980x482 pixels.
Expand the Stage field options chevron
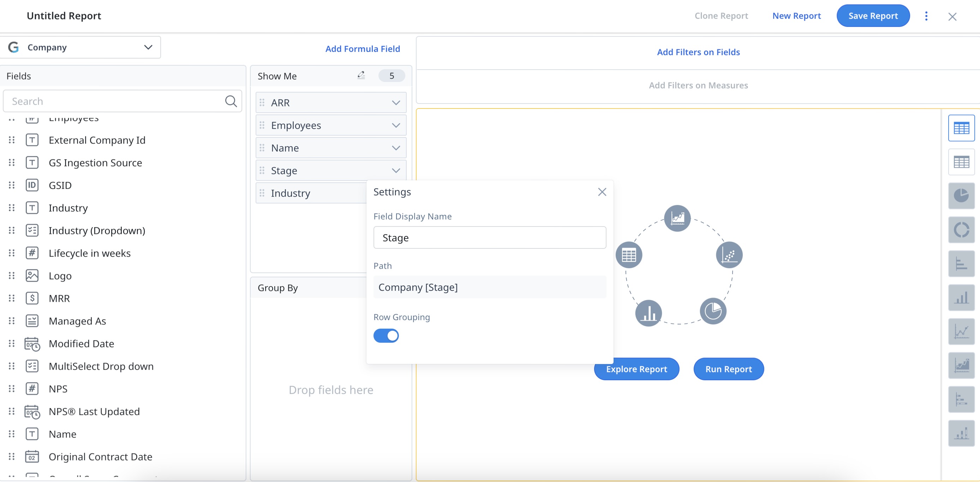pyautogui.click(x=396, y=171)
